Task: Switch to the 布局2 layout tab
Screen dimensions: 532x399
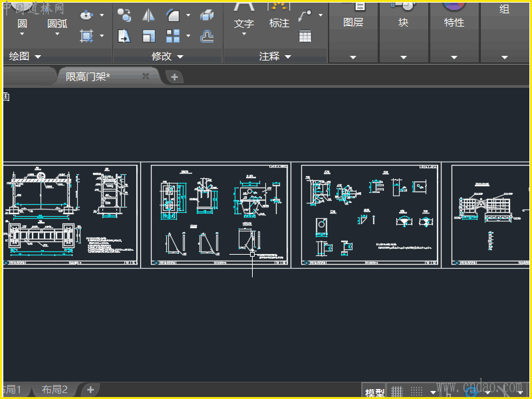Action: (55, 390)
